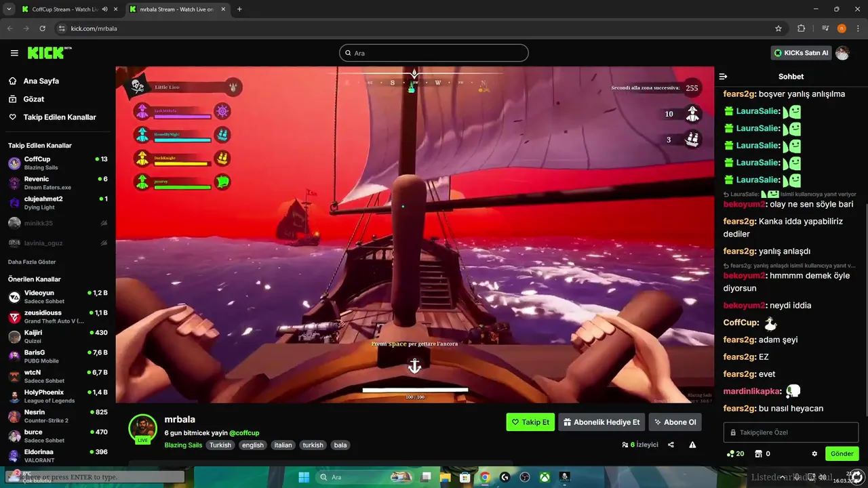Screen dimensions: 868x488
Task: Mute the CoffCup Stream tab audio
Action: [x=104, y=9]
